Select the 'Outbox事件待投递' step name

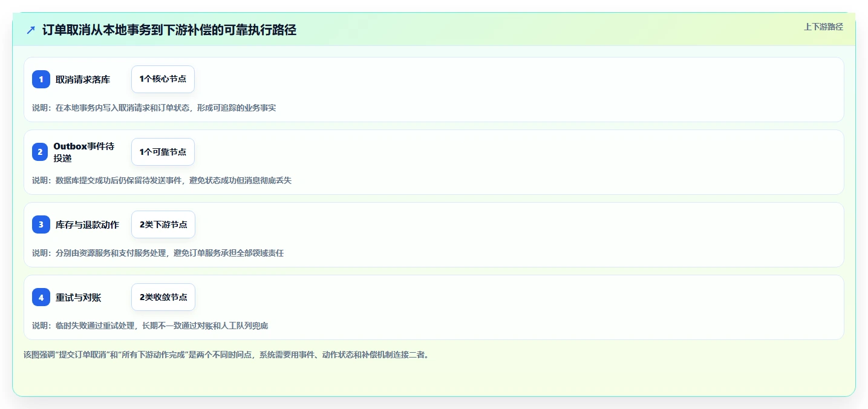[84, 152]
